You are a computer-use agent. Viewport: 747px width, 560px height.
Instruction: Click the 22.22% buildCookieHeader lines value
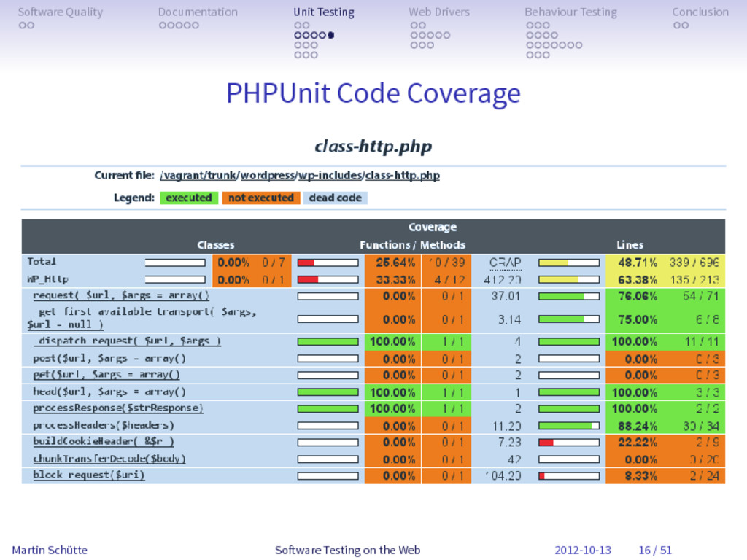pyautogui.click(x=638, y=443)
